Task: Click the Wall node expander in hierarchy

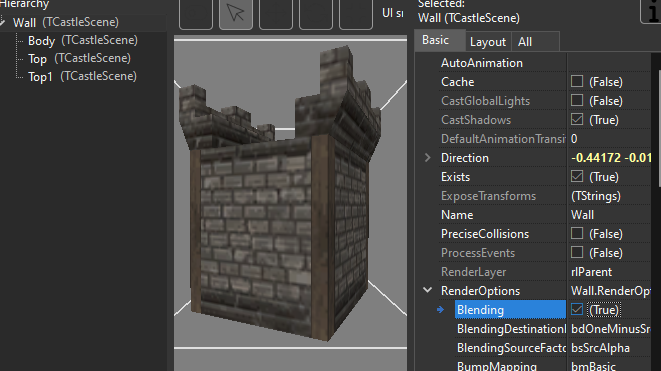Action: pos(3,22)
